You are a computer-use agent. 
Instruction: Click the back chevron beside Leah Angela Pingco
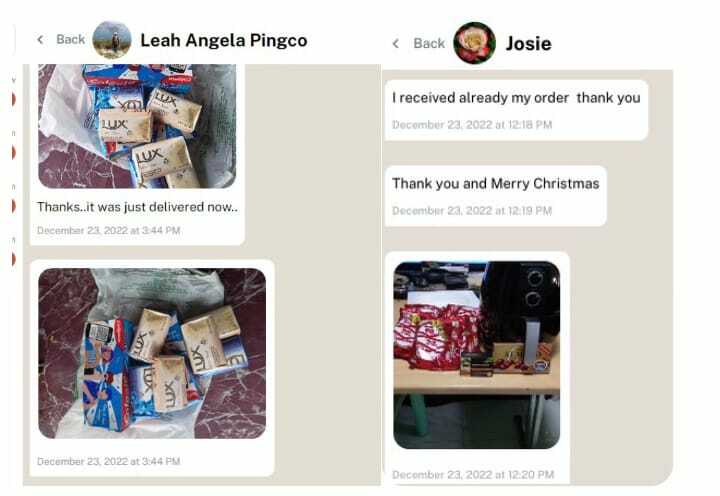pyautogui.click(x=40, y=39)
